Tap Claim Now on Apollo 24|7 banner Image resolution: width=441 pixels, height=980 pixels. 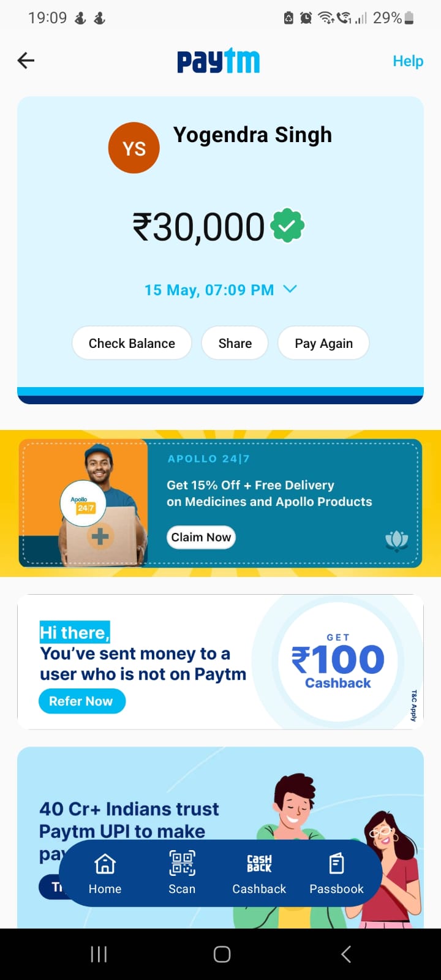(201, 537)
